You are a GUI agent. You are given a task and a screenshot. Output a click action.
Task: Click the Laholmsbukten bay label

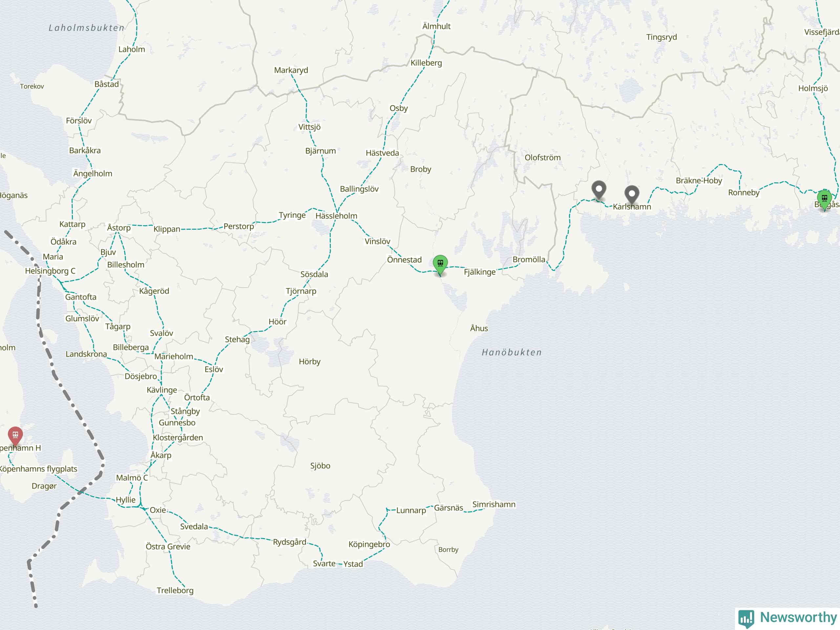pyautogui.click(x=87, y=28)
